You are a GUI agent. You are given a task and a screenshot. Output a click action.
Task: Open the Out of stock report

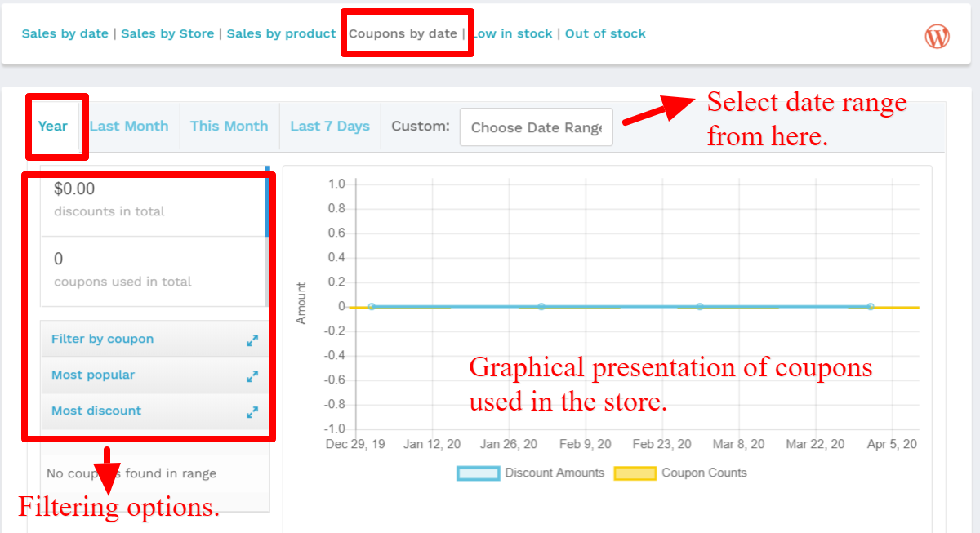coord(605,33)
